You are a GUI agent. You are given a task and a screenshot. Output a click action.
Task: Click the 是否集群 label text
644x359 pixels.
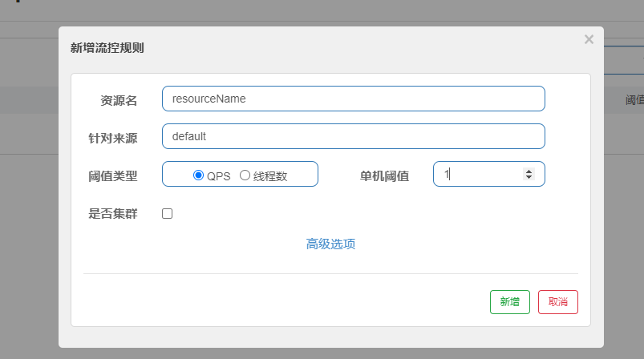point(112,214)
